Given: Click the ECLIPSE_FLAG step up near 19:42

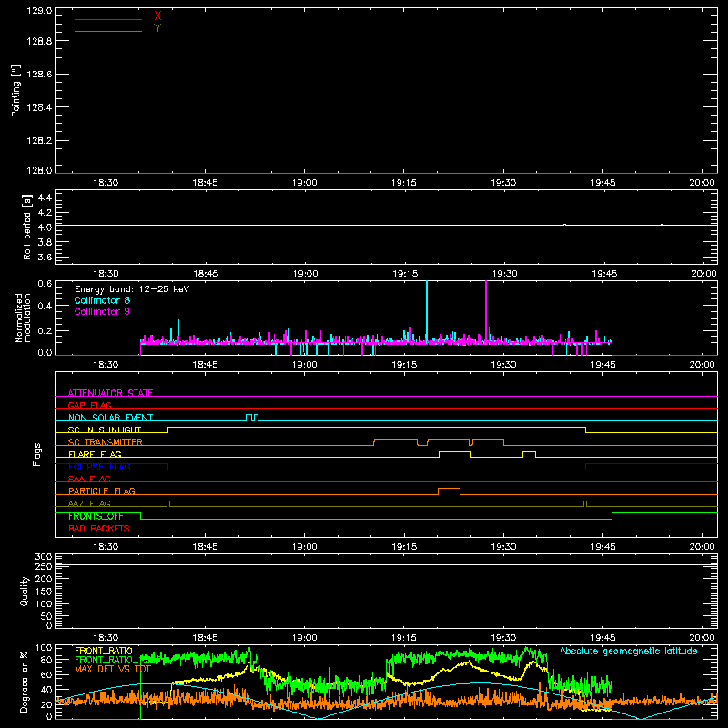Looking at the screenshot, I should click(585, 467).
